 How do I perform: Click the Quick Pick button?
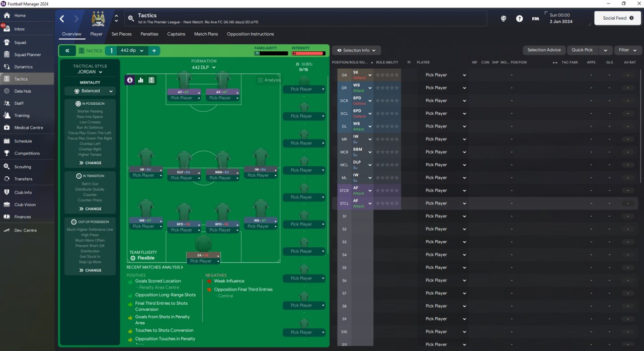[x=582, y=50]
